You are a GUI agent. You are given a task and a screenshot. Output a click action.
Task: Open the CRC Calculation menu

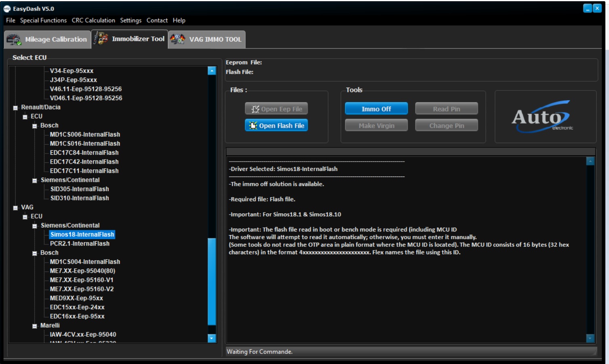[x=93, y=20]
